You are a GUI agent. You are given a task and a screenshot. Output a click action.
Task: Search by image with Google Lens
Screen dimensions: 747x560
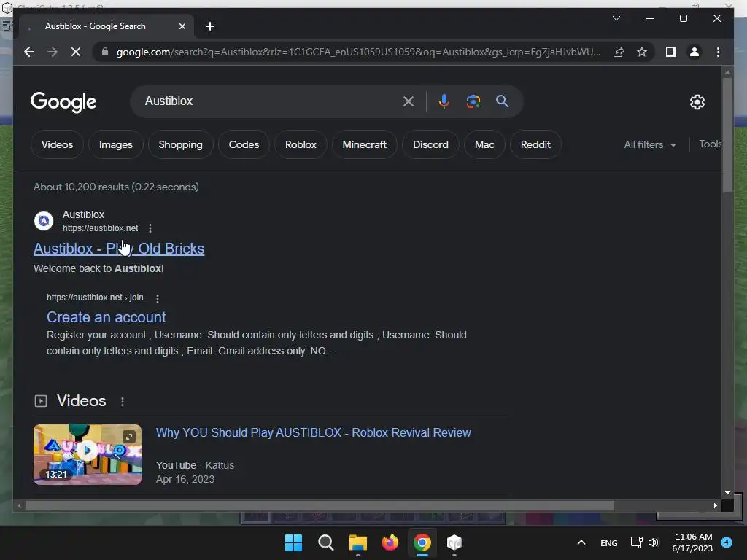pos(473,101)
